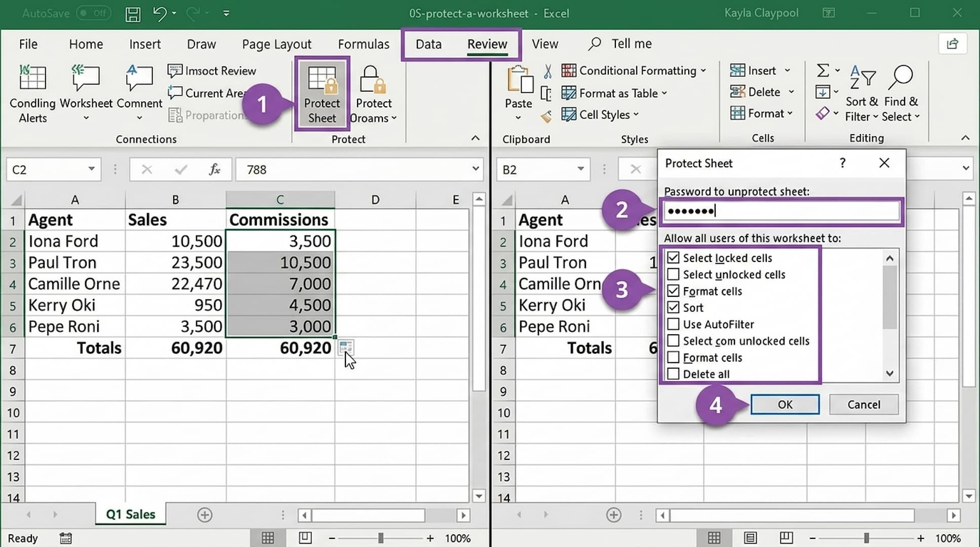This screenshot has height=547, width=980.
Task: Click the Share icon at top right
Action: point(953,44)
